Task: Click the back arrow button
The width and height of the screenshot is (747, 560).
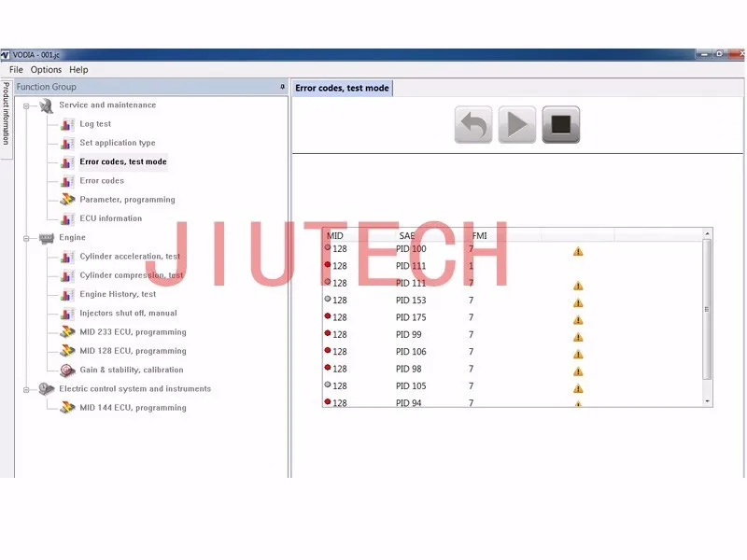Action: coord(473,125)
